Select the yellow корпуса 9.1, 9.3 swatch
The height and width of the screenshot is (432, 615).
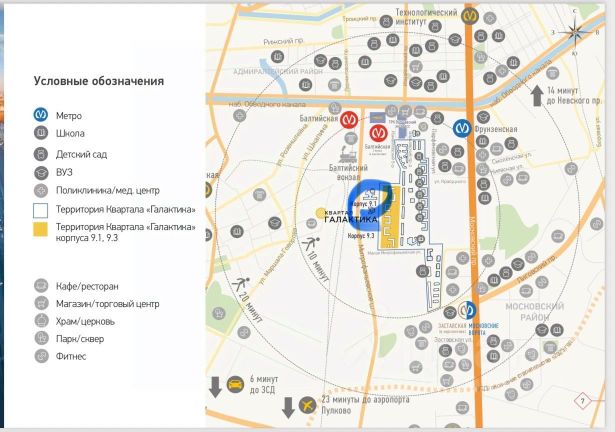pyautogui.click(x=40, y=229)
